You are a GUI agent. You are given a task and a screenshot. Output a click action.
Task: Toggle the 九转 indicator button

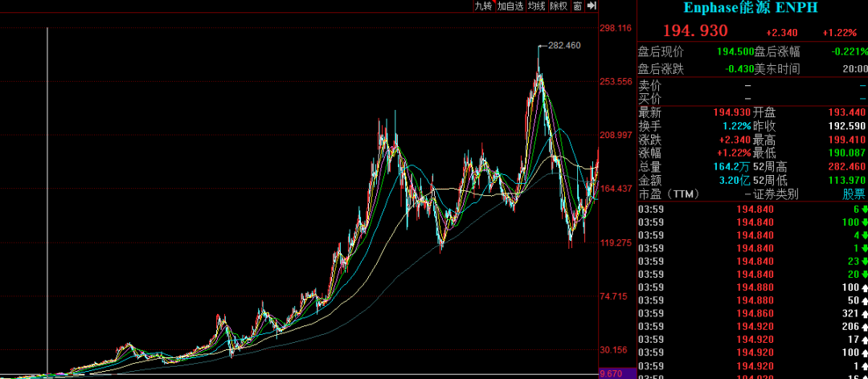482,6
